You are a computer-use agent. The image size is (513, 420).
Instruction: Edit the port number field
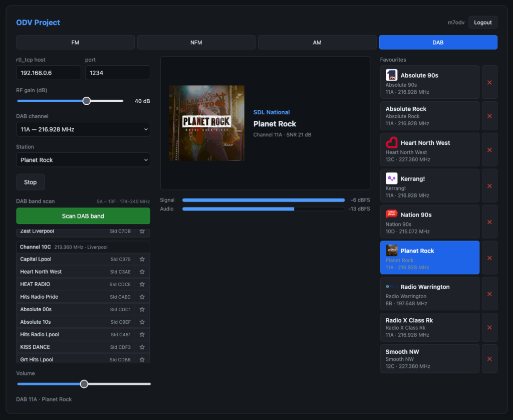[x=117, y=73]
